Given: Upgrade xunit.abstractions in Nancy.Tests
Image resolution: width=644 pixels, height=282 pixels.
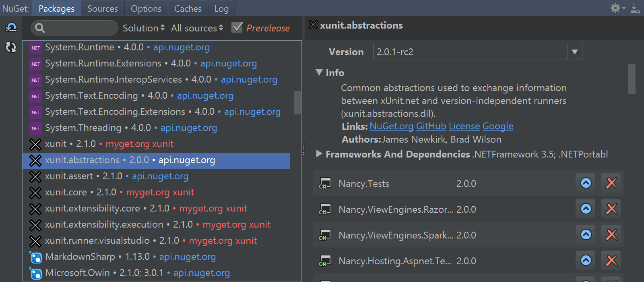Looking at the screenshot, I should (x=586, y=183).
